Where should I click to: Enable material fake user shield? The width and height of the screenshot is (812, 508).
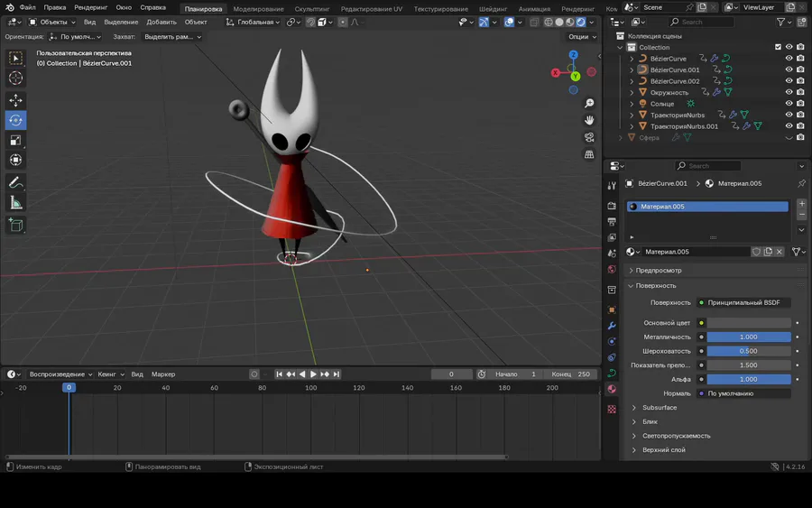coord(757,252)
